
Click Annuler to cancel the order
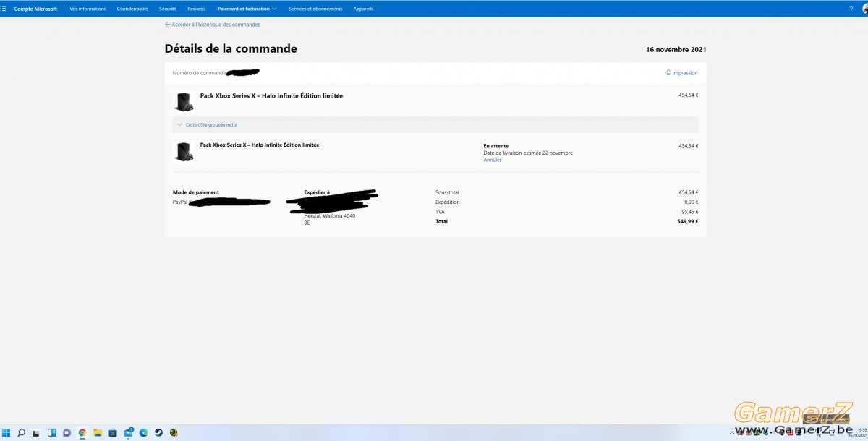492,160
